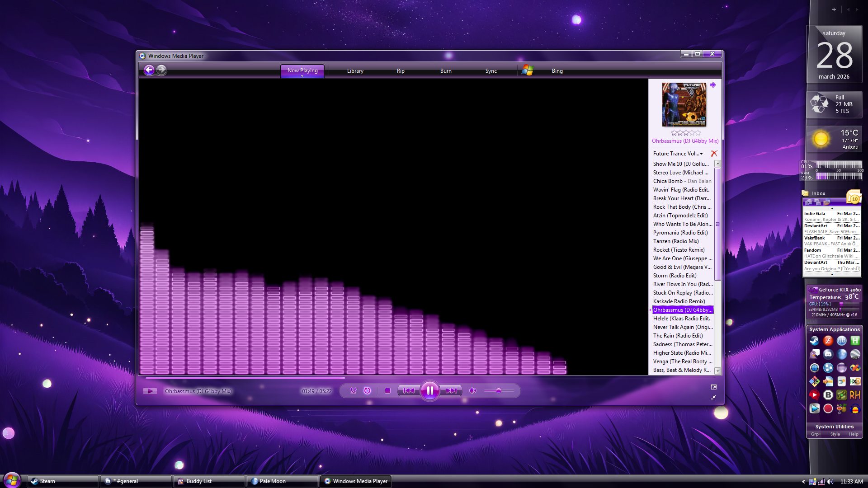Open the Fandom email in Inbox gadget
Viewport: 868px width, 488px height.
(832, 253)
